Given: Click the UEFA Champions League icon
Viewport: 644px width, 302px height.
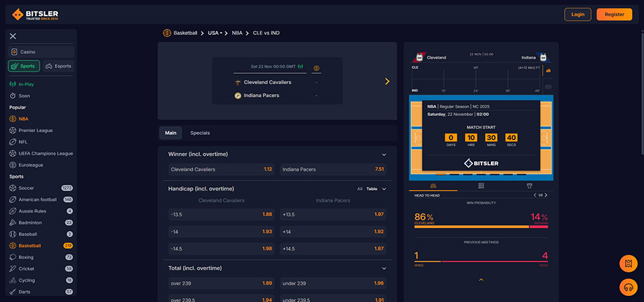Looking at the screenshot, I should tap(13, 153).
